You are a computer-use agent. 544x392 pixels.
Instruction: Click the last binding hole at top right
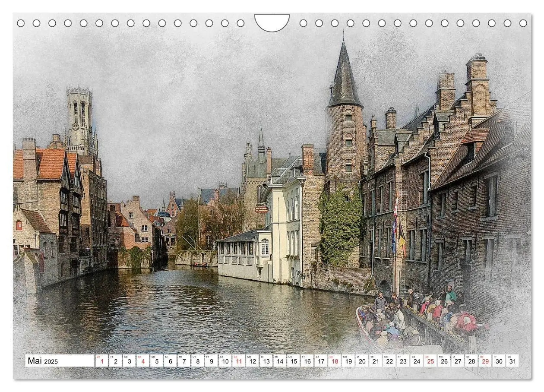pyautogui.click(x=523, y=23)
